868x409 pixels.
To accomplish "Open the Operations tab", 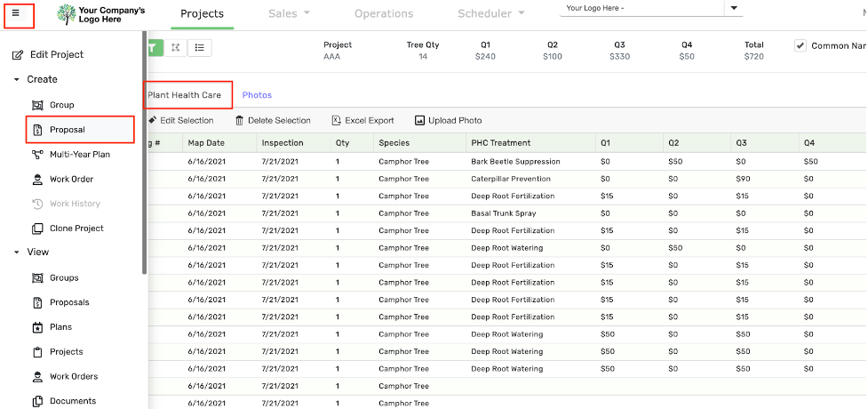I will coord(384,14).
